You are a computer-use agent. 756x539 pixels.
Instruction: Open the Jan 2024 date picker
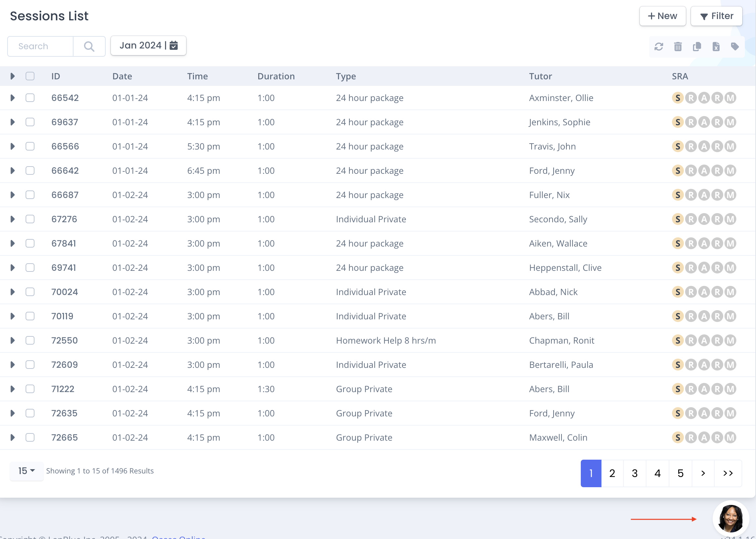[148, 46]
